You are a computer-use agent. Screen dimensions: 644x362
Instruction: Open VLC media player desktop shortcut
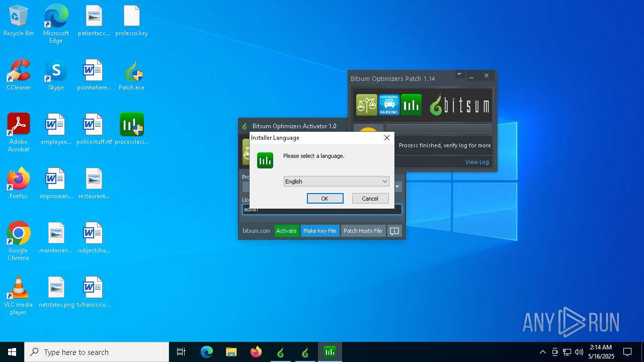pyautogui.click(x=19, y=295)
